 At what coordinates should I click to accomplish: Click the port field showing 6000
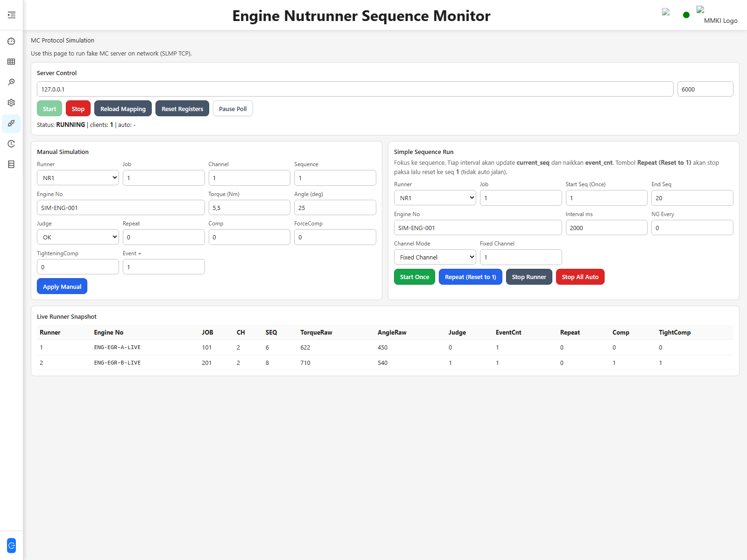705,89
